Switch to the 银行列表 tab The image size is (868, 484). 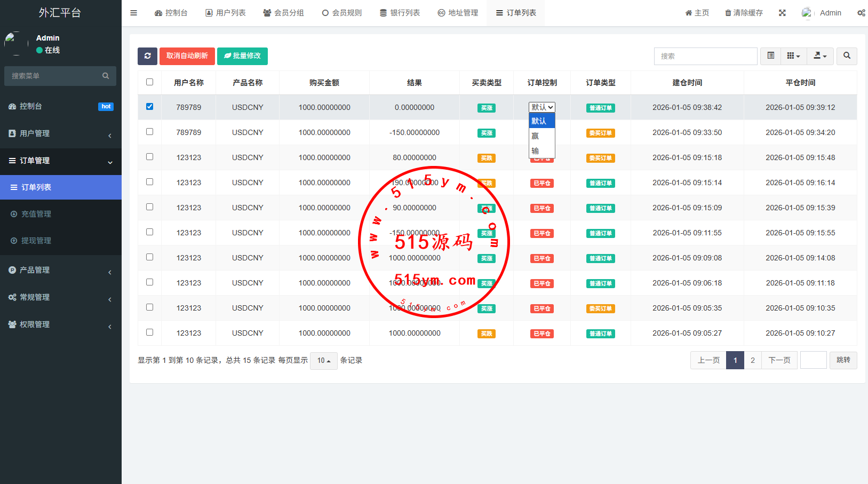(x=400, y=13)
